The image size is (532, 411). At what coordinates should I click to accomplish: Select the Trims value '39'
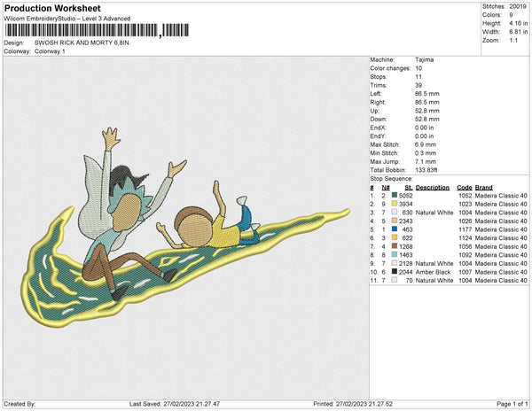pyautogui.click(x=419, y=85)
